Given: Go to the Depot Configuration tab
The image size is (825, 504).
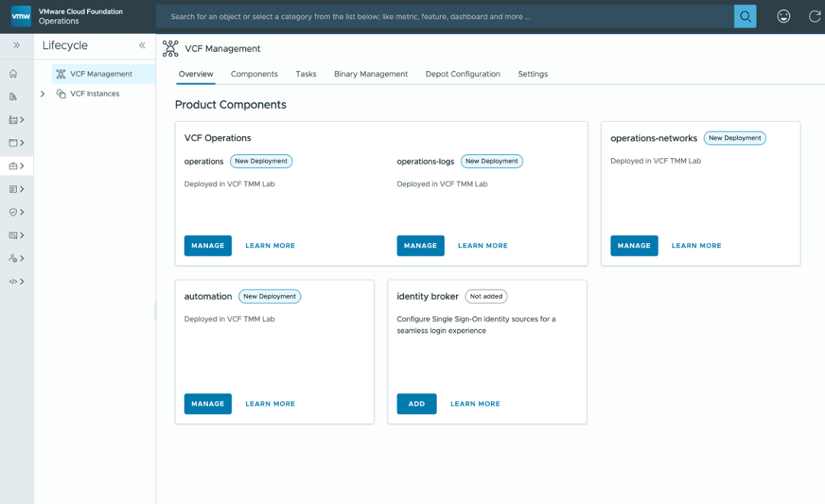Looking at the screenshot, I should [463, 74].
